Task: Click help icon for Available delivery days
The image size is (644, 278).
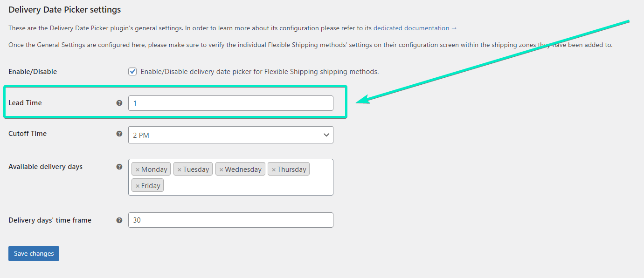Action: pos(119,167)
